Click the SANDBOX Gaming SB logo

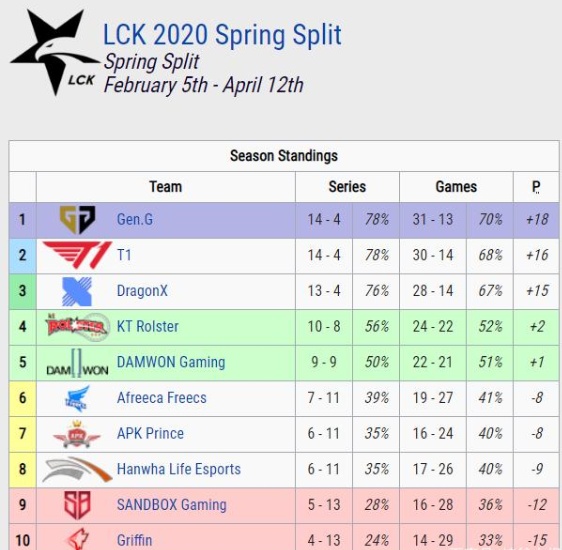pyautogui.click(x=77, y=505)
